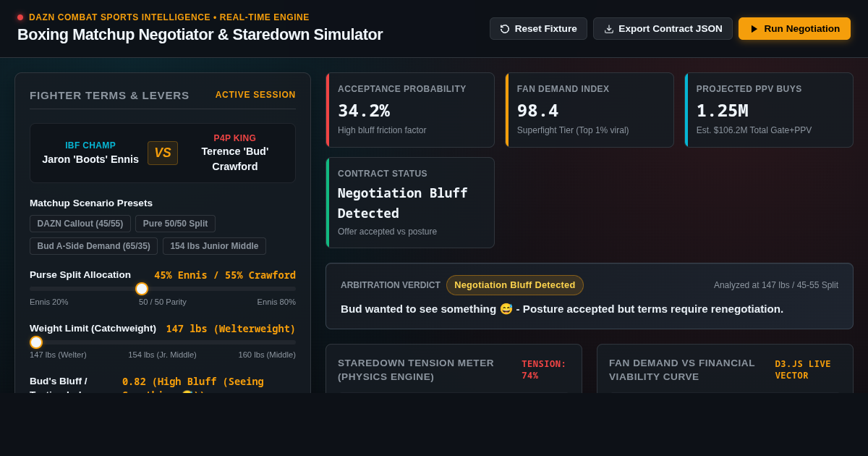Screen dimensions: 868x456
Task: Open the Contract Status card
Action: (x=410, y=203)
